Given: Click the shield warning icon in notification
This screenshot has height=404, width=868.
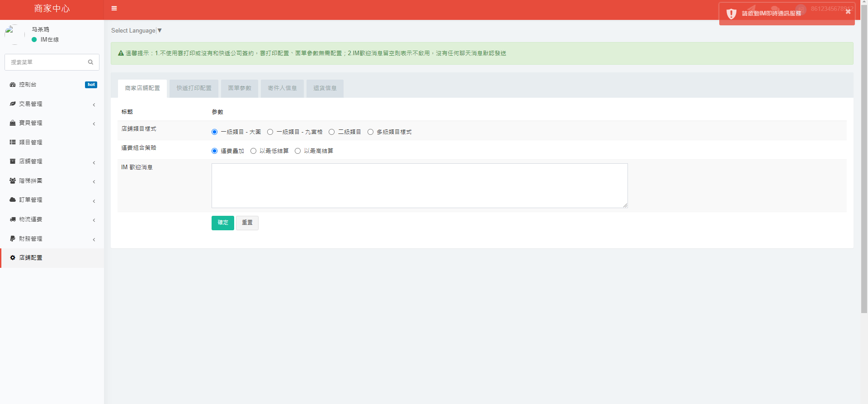Looking at the screenshot, I should [x=731, y=14].
